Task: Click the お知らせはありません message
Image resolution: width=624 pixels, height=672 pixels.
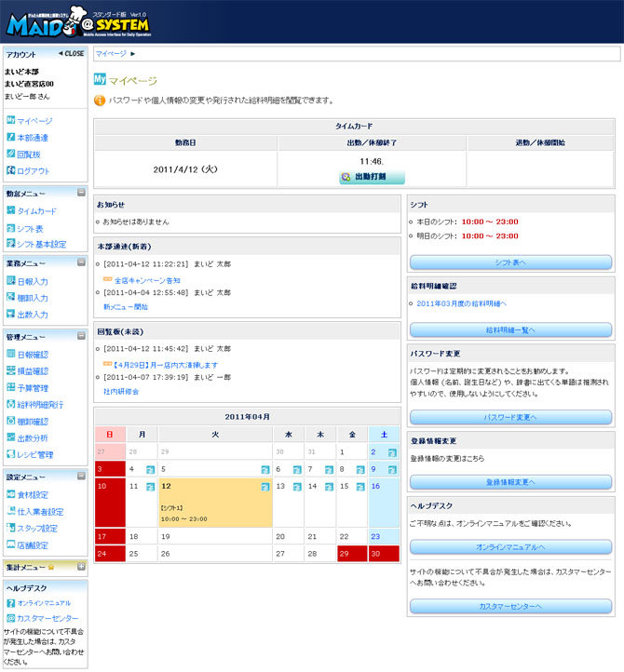Action: click(x=136, y=222)
